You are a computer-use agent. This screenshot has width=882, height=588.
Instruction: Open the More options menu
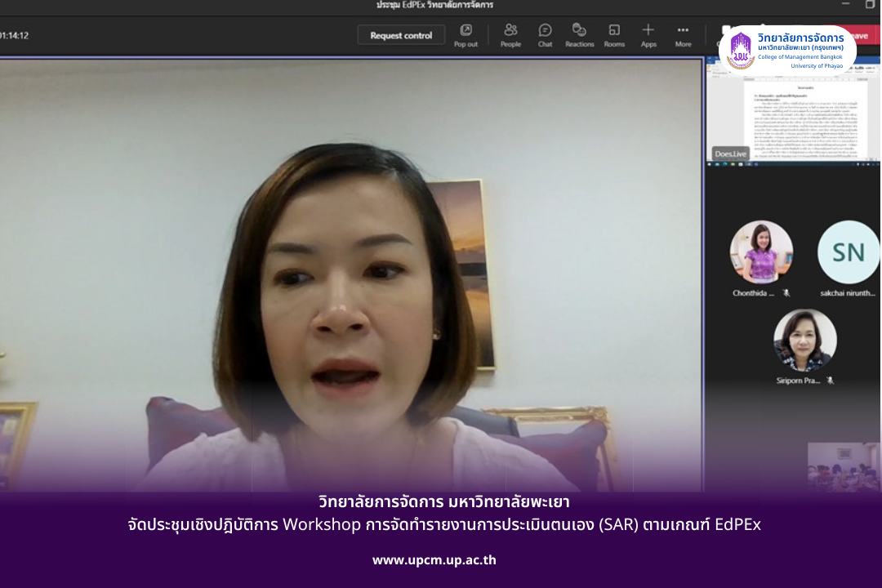(683, 35)
